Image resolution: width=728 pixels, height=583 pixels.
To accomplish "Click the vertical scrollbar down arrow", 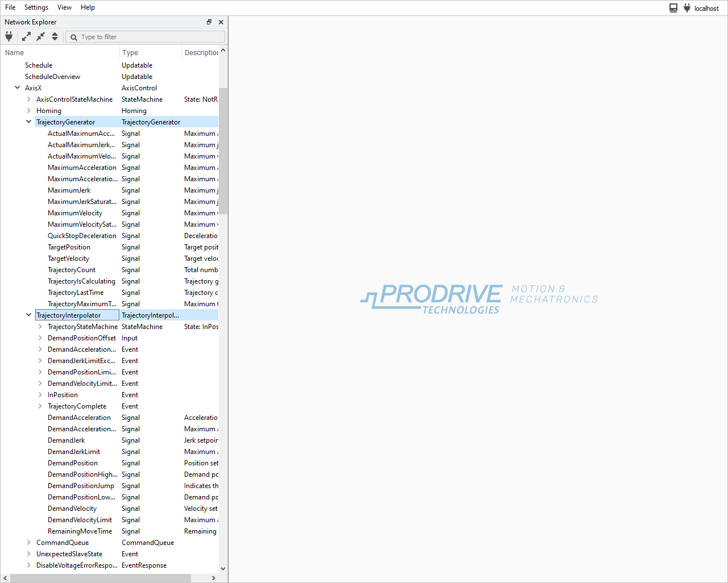I will tap(223, 568).
